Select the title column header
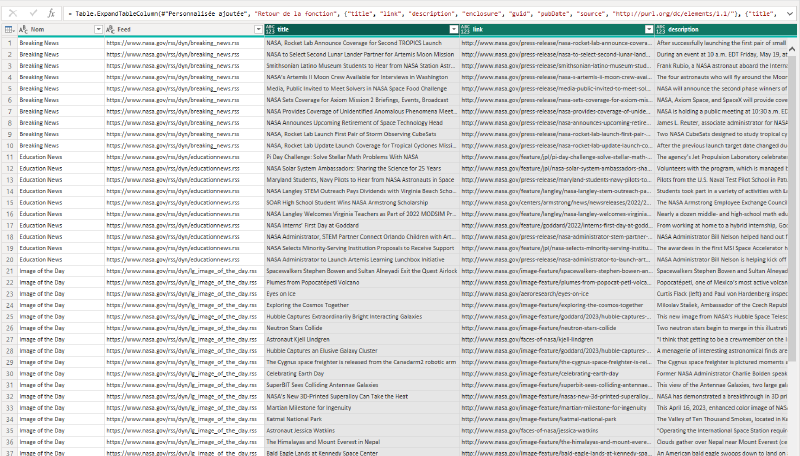The width and height of the screenshot is (800, 456). (362, 30)
